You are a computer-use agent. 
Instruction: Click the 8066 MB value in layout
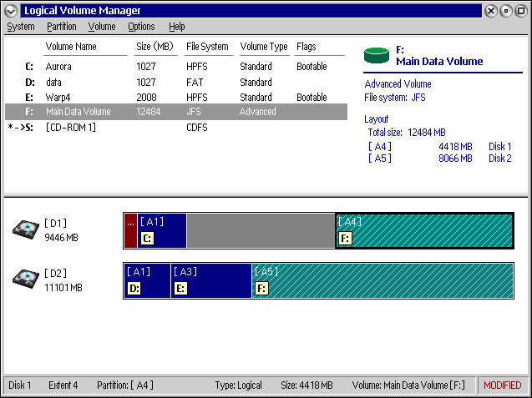455,158
